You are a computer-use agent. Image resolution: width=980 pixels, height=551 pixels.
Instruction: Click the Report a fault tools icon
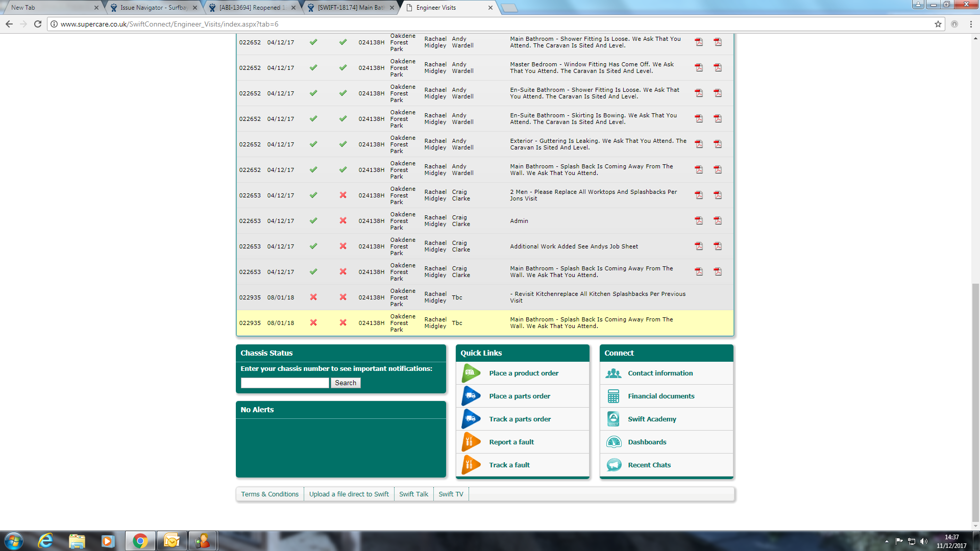[471, 442]
